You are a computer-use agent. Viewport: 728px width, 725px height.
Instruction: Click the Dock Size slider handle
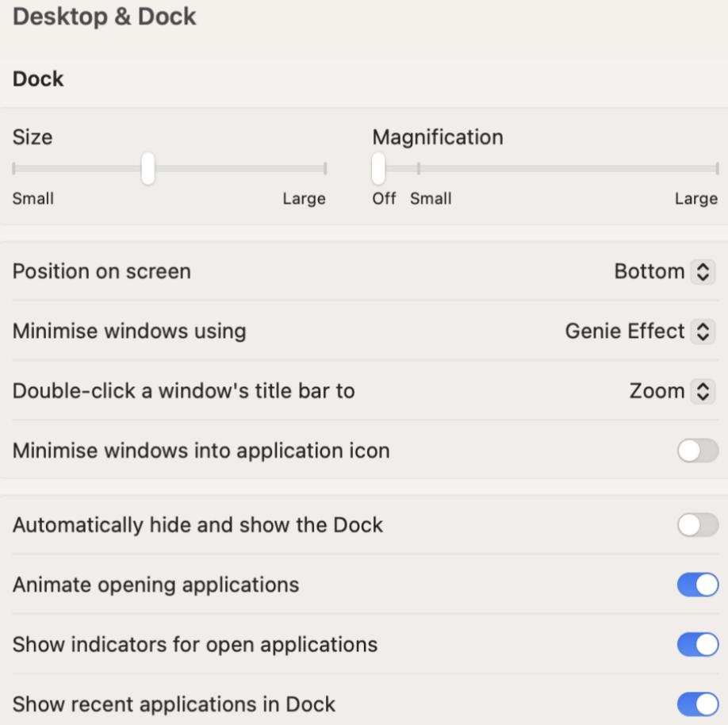[148, 169]
